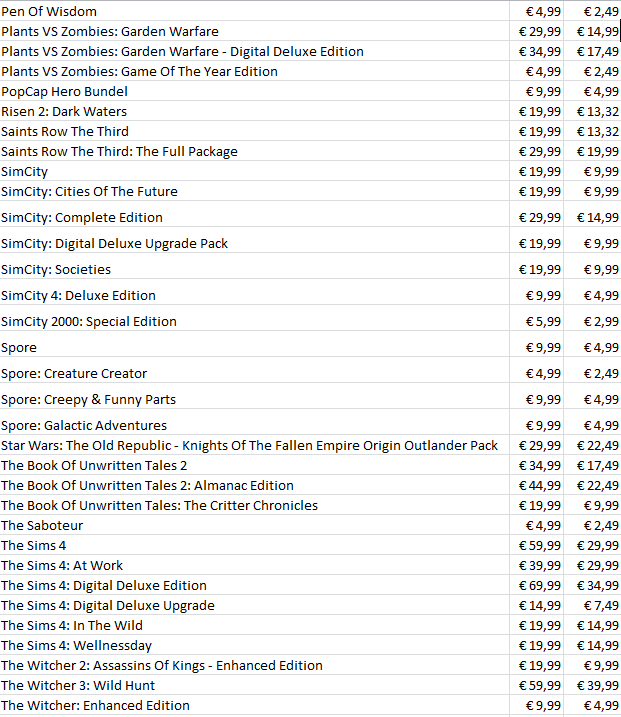Select the plain 'The Sims 4' title cell

point(255,546)
